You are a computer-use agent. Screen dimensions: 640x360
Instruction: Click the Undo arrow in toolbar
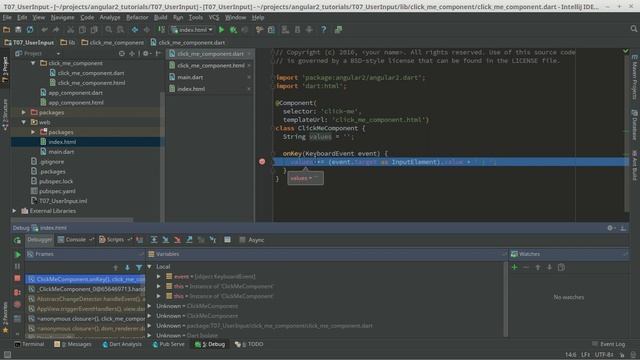coord(44,30)
